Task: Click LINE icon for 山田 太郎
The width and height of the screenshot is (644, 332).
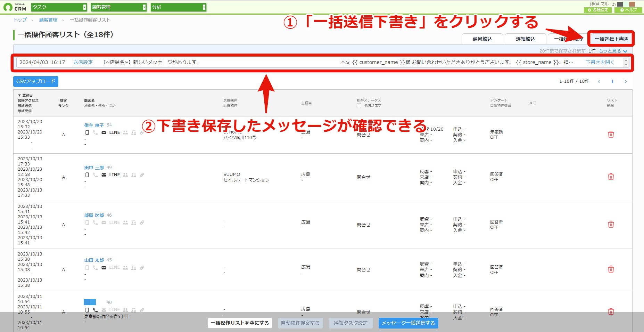Action: [115, 267]
